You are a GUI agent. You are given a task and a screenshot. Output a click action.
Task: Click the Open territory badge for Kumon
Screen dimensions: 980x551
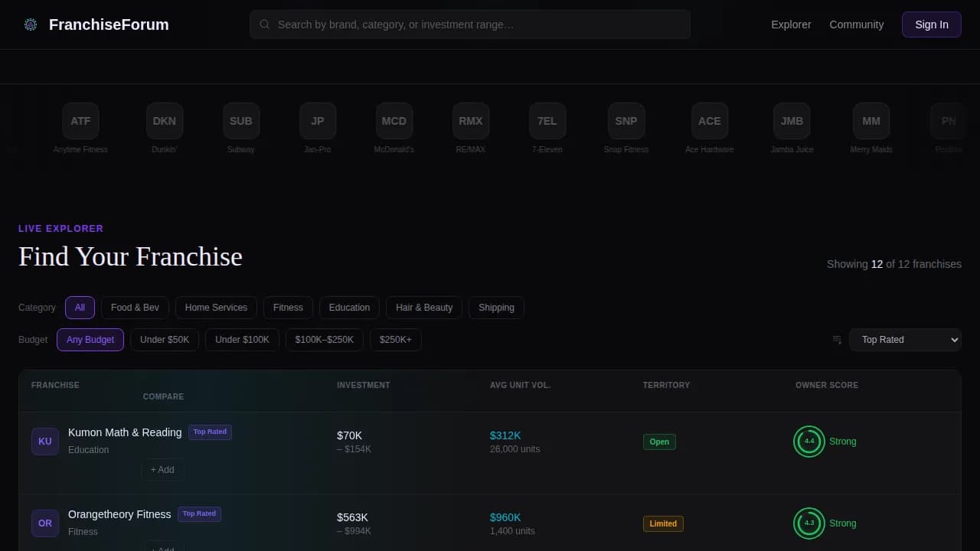coord(659,442)
